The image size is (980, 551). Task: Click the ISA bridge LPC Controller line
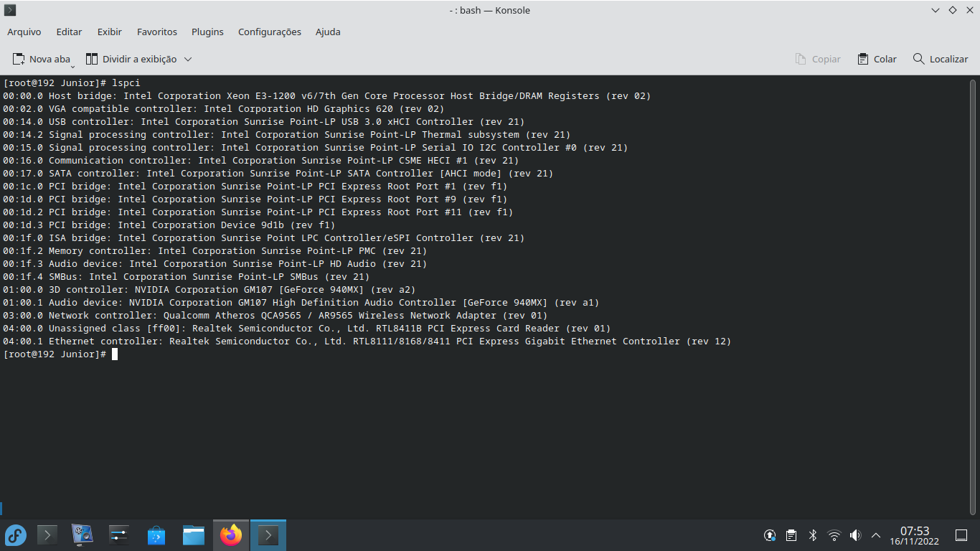[264, 238]
